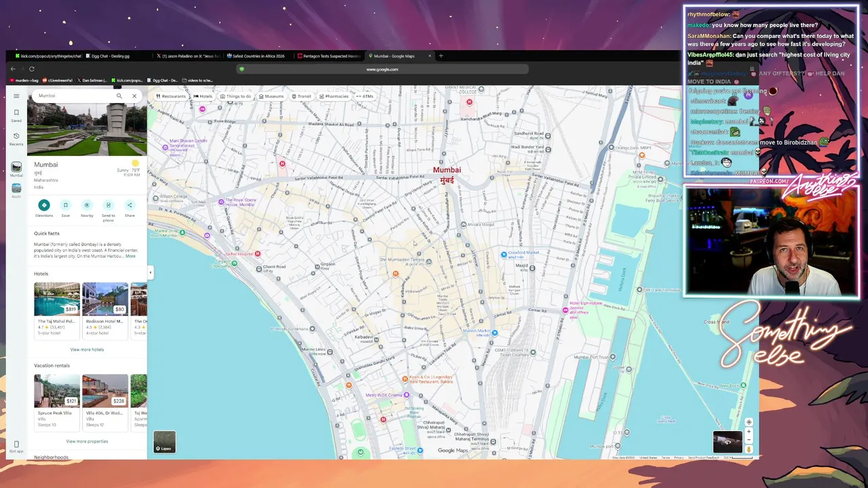Open the Layers map type switcher
The width and height of the screenshot is (868, 488).
[x=164, y=442]
